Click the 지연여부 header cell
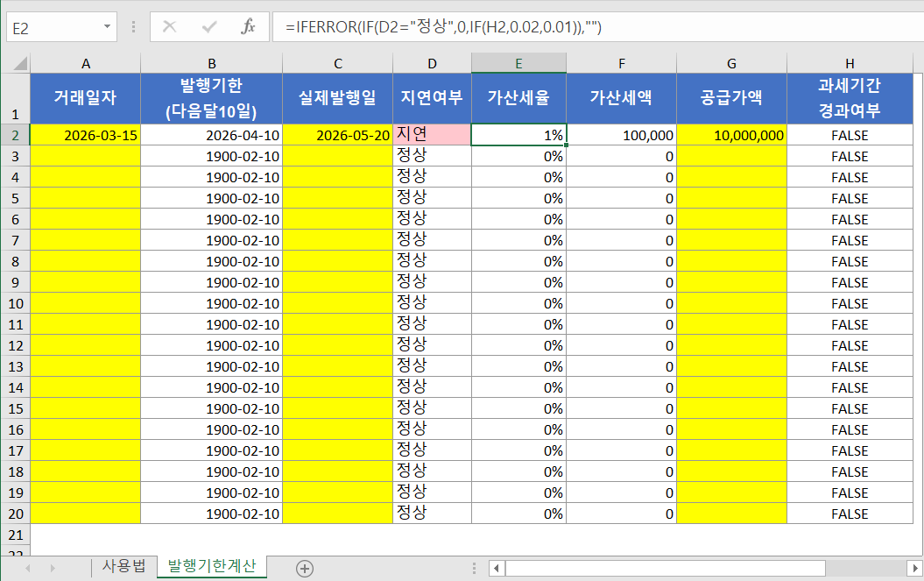 (x=432, y=98)
